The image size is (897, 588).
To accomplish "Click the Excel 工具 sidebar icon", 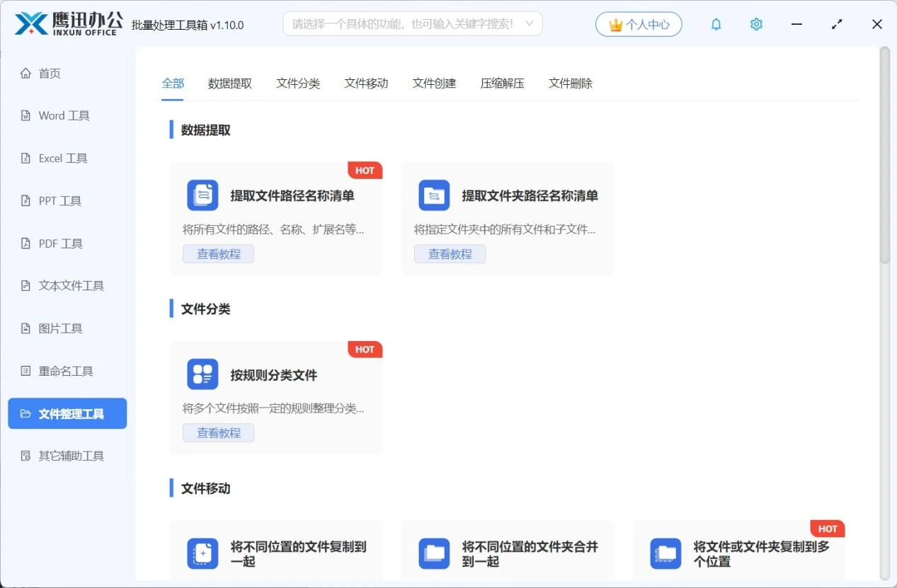I will pos(26,158).
